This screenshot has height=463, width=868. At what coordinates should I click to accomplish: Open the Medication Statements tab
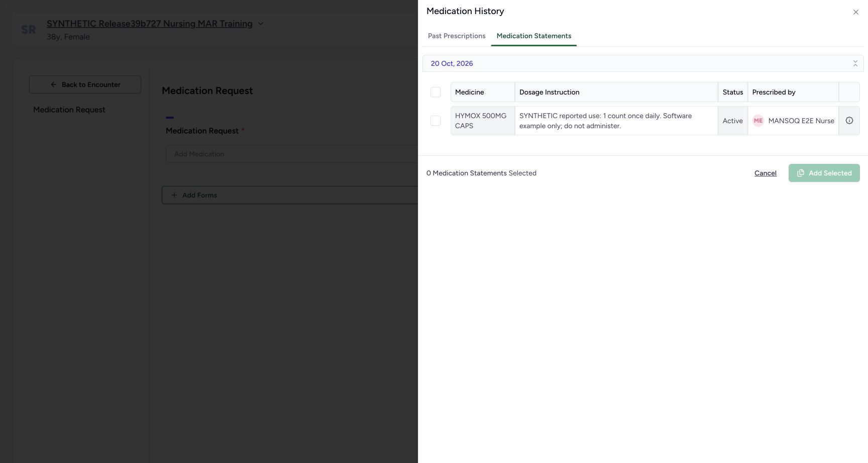pos(534,36)
